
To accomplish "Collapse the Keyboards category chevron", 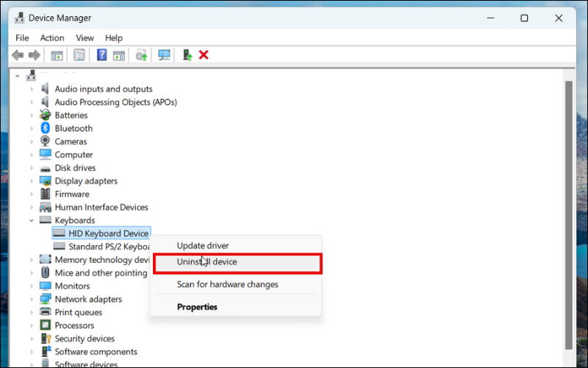I will [x=32, y=220].
